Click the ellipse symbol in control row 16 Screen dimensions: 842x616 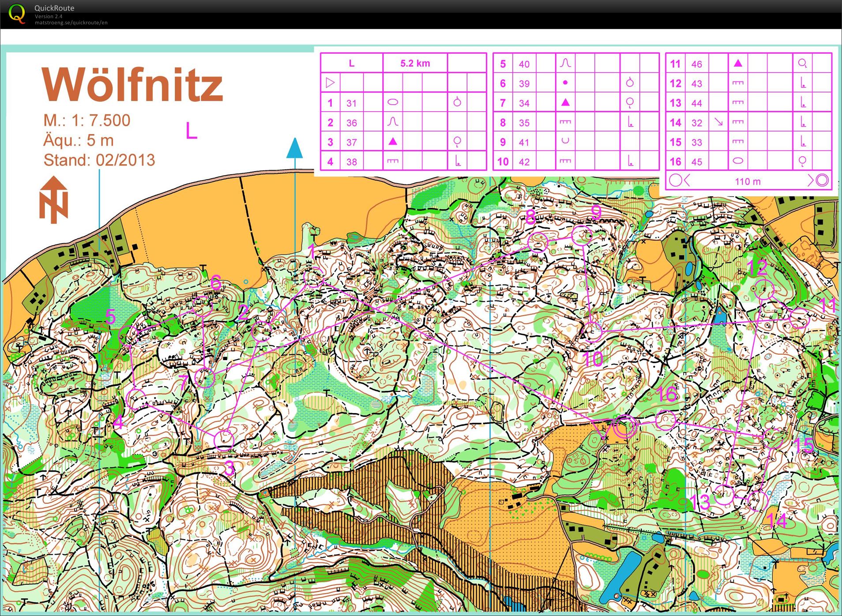pos(738,161)
